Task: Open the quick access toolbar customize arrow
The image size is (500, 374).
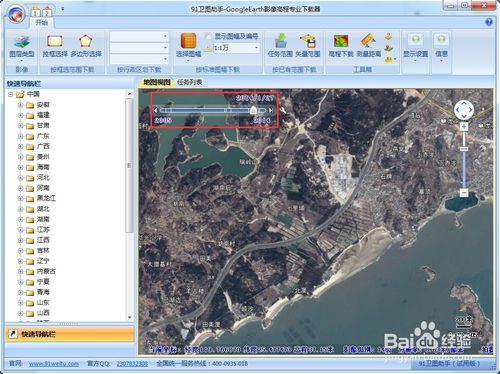Action: [x=63, y=9]
